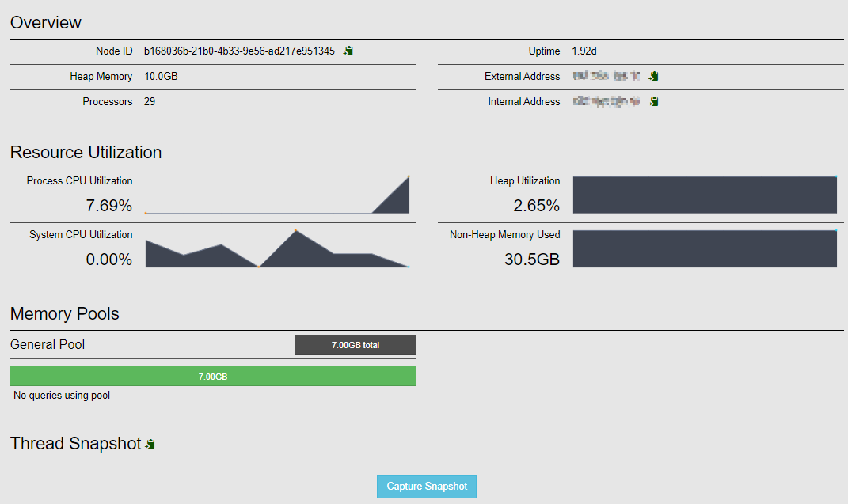This screenshot has width=848, height=504.
Task: Click the System CPU Utilization label
Action: tap(81, 235)
